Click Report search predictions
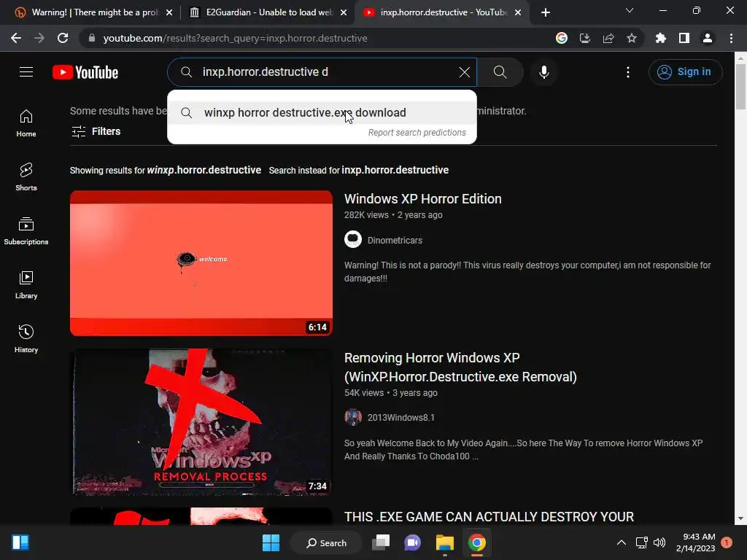 click(x=417, y=133)
